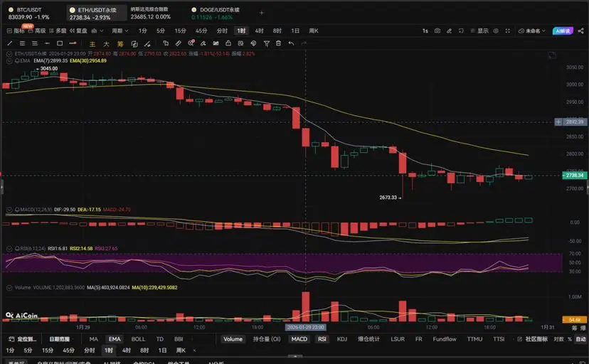
Task: Toggle the 自动 auto scale option
Action: pyautogui.click(x=580, y=339)
